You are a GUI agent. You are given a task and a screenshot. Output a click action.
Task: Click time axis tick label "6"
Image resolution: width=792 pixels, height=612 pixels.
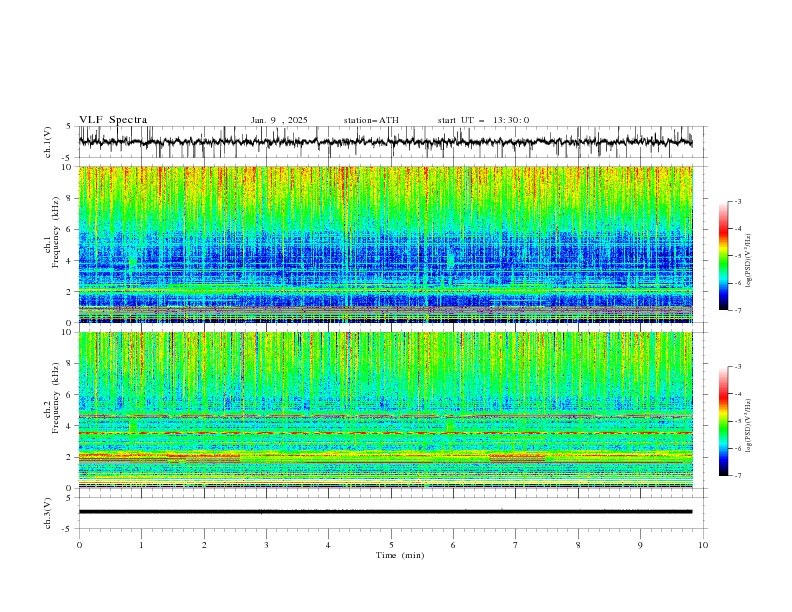[453, 545]
